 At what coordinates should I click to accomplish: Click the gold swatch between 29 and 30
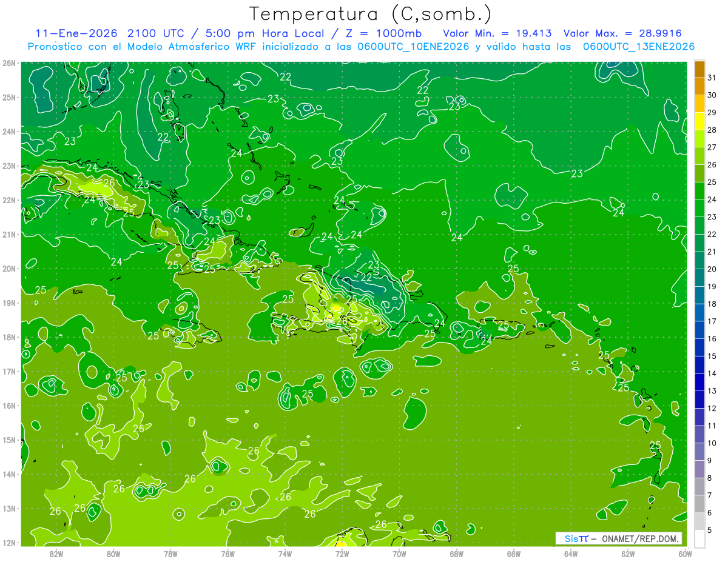click(699, 104)
